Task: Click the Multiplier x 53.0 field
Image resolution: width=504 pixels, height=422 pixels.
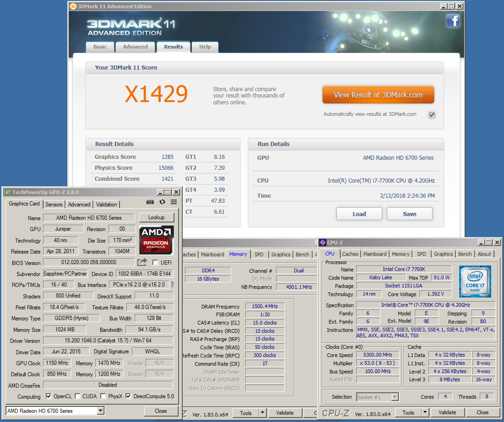Action: (x=378, y=363)
